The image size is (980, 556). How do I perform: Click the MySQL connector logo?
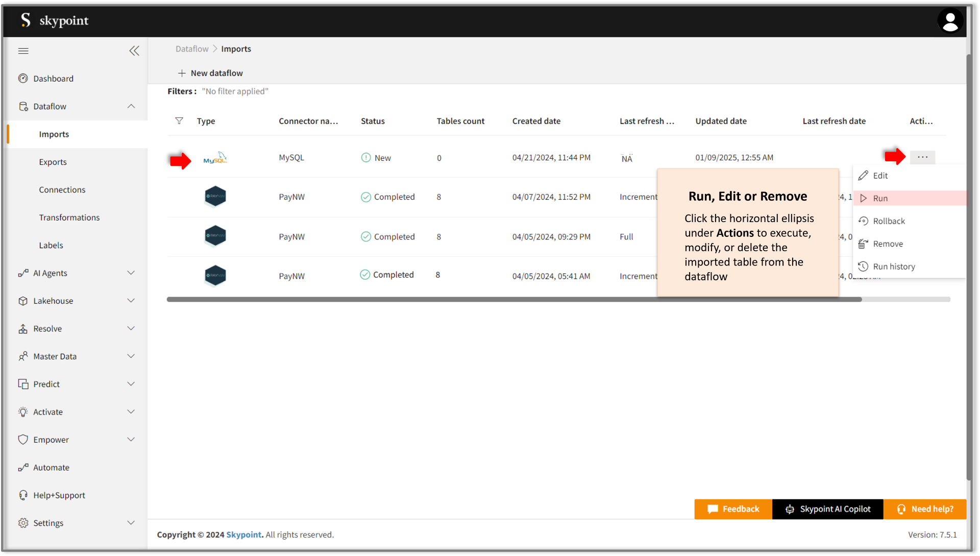click(215, 158)
